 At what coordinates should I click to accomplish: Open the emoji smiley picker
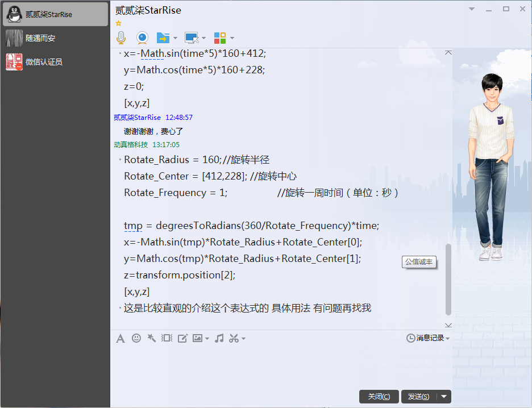coord(136,338)
